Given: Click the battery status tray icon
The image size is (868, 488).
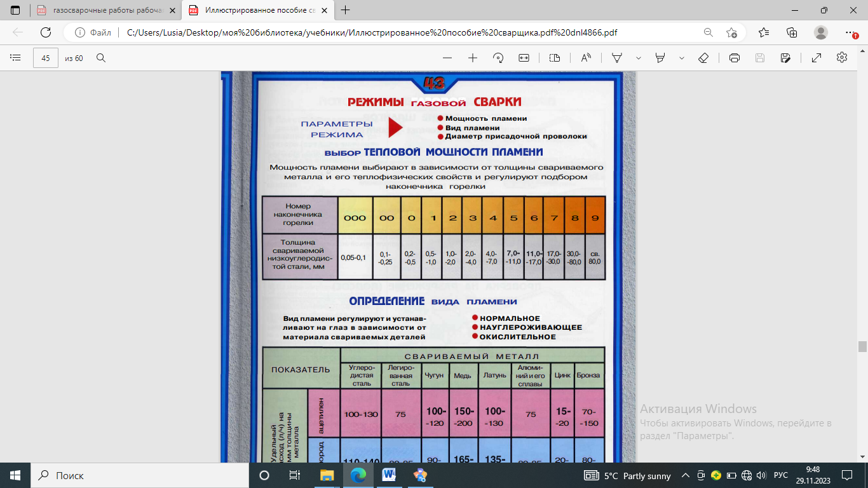Looking at the screenshot, I should (731, 475).
